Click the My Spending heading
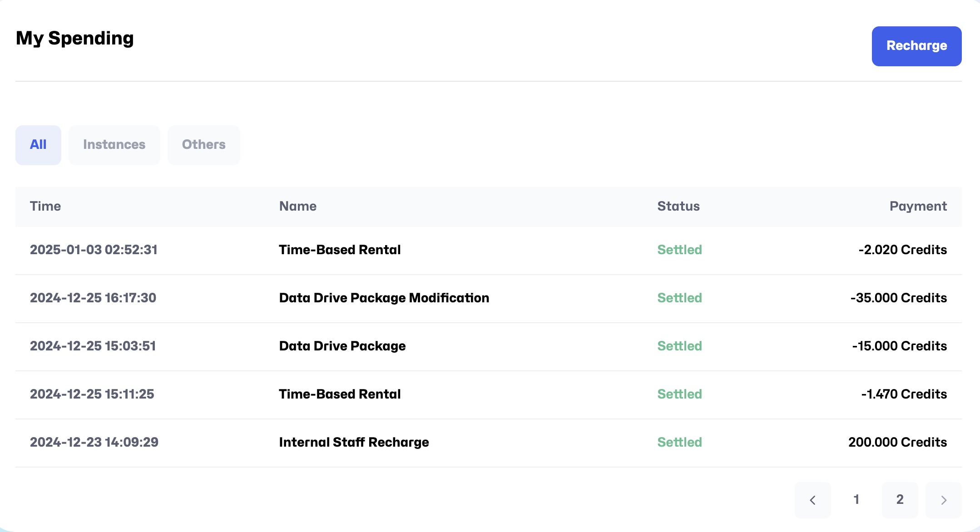980x532 pixels. [x=75, y=39]
